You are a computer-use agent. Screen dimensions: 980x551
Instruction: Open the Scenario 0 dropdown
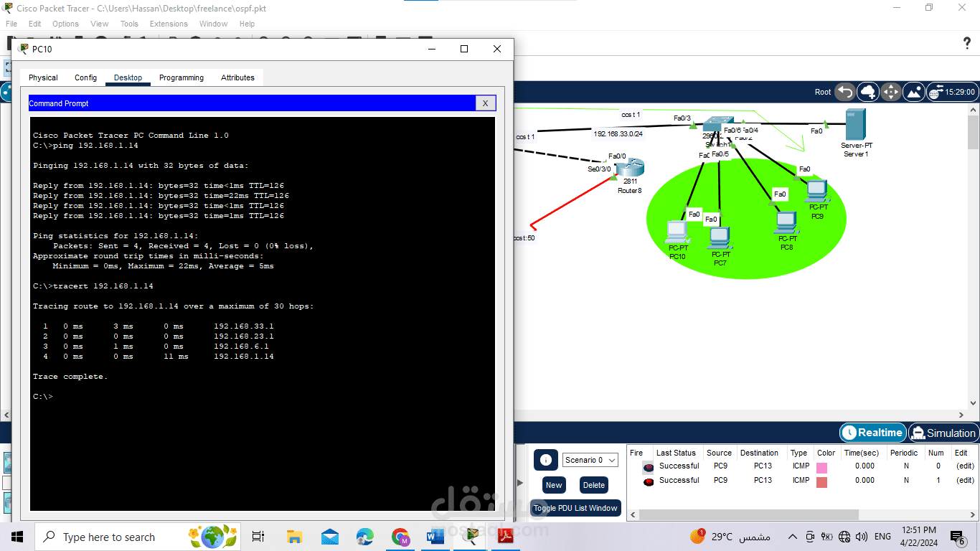pos(590,460)
